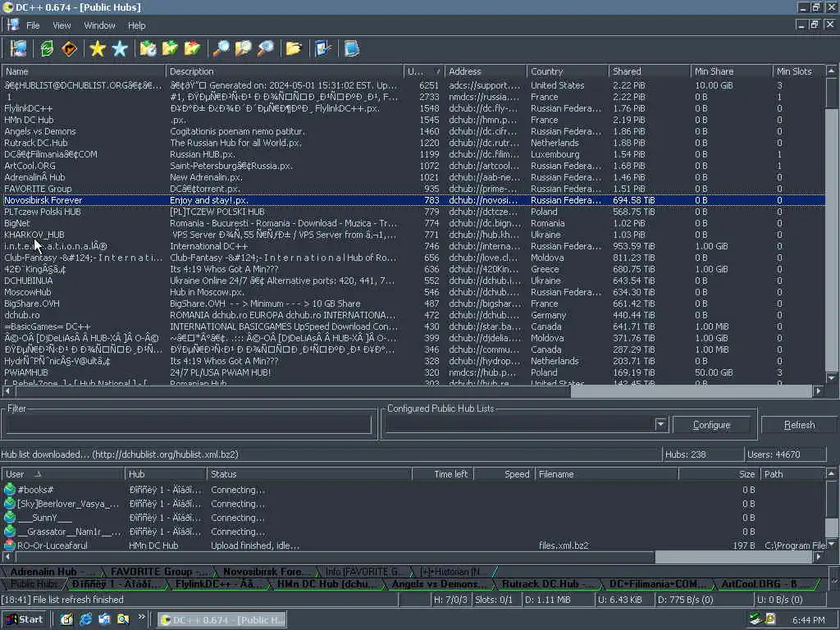The image size is (840, 630).
Task: Switch to the Adrenalin Hub tab
Action: (x=52, y=572)
